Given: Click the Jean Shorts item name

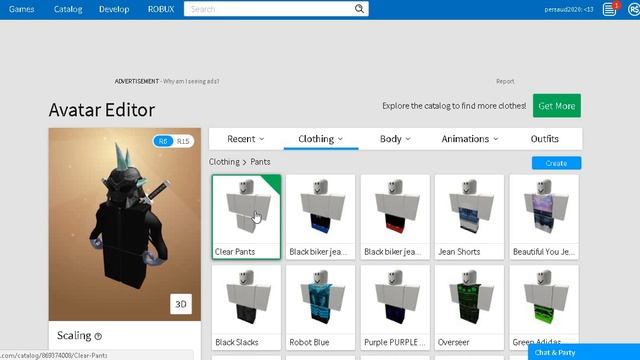Looking at the screenshot, I should pyautogui.click(x=459, y=252).
